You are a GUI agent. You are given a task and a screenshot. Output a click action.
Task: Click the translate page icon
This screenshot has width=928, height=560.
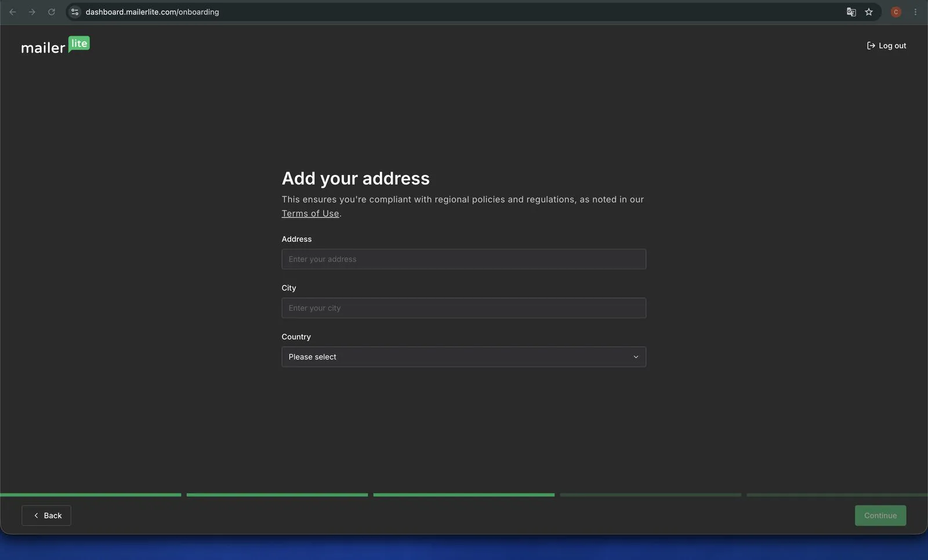click(851, 12)
